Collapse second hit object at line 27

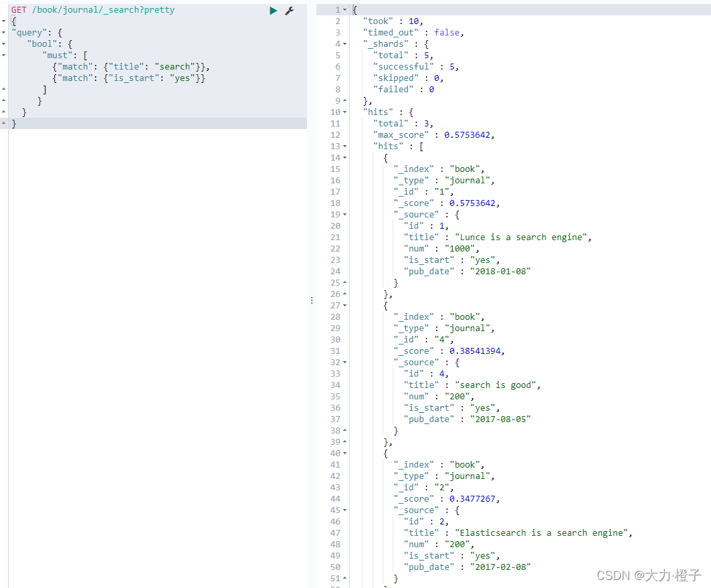pyautogui.click(x=345, y=306)
